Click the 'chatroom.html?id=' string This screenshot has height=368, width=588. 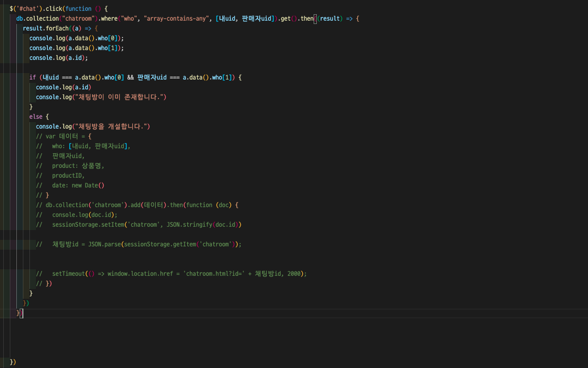point(216,274)
